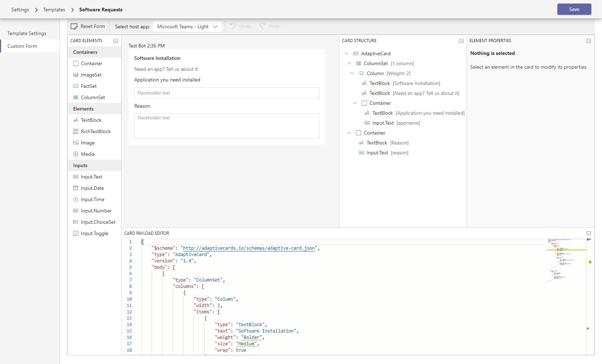The image size is (602, 364).
Task: Click the Reason multiline text input
Action: [x=226, y=126]
